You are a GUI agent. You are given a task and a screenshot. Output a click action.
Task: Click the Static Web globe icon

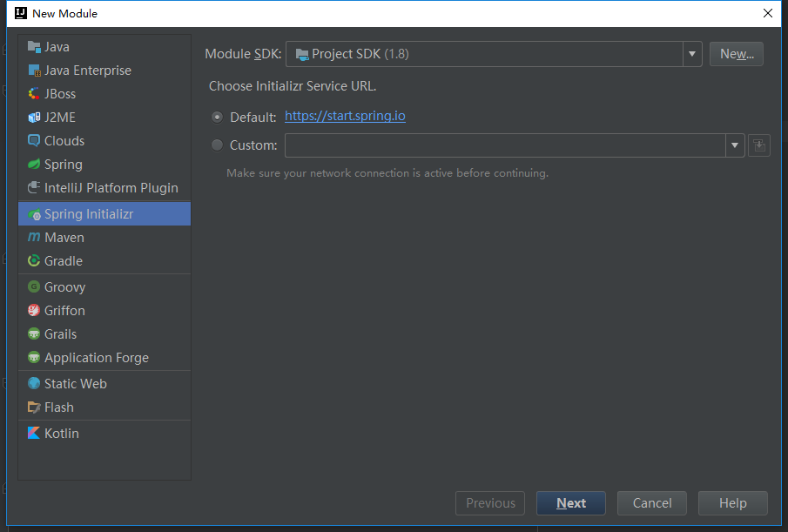pos(34,383)
